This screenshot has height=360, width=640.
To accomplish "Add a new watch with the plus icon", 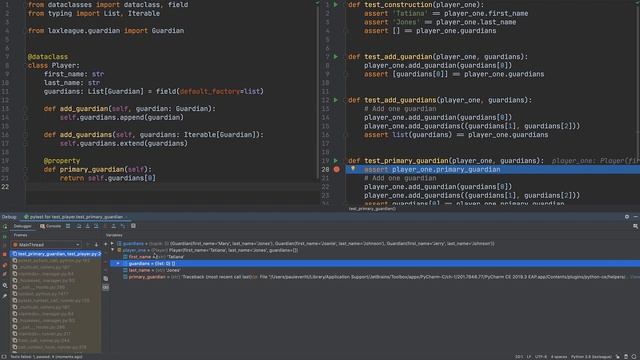I will [x=106, y=244].
